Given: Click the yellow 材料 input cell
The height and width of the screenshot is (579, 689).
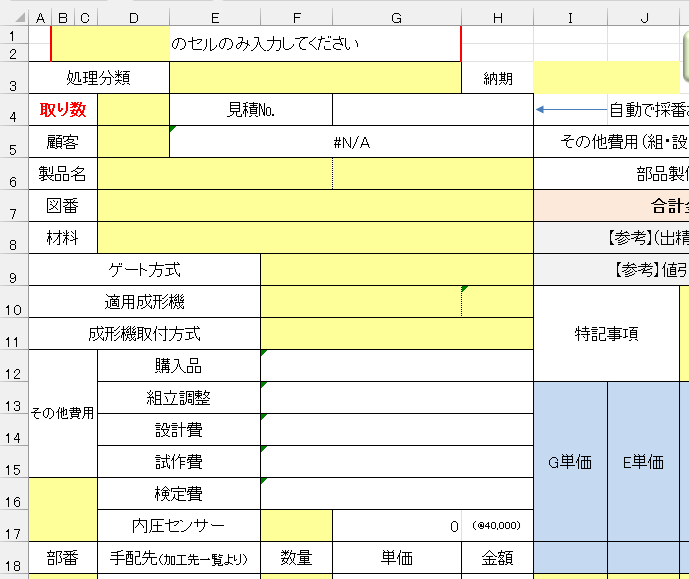Looking at the screenshot, I should coord(315,238).
